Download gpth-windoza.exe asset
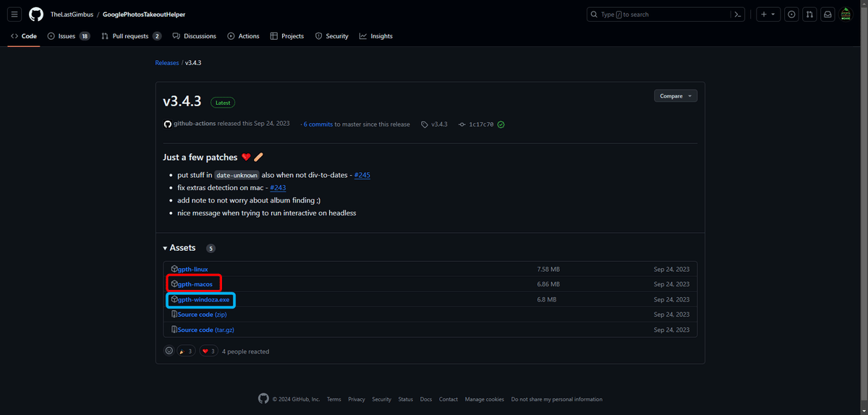The height and width of the screenshot is (415, 868). tap(203, 299)
